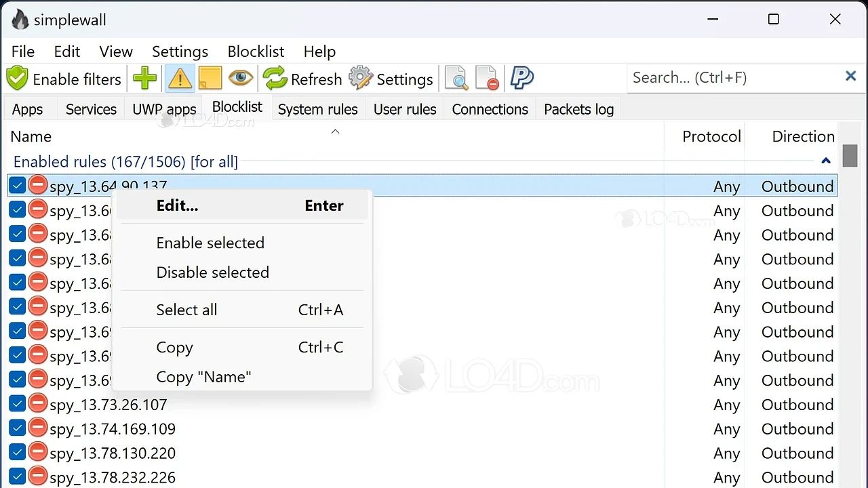Click the green plus add rule icon
Screen dimensions: 868x488
[x=144, y=79]
